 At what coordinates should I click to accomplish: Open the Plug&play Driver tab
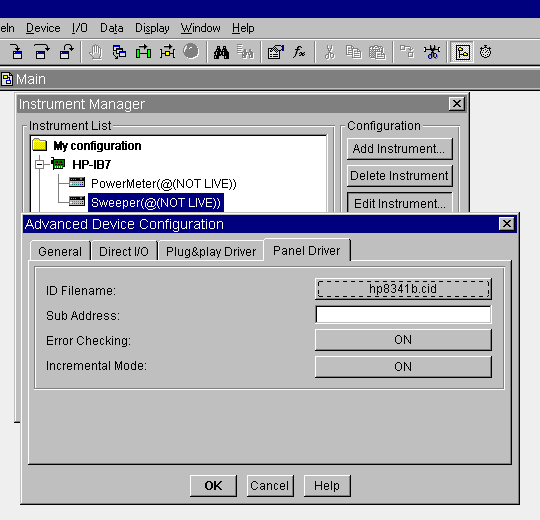[x=211, y=251]
